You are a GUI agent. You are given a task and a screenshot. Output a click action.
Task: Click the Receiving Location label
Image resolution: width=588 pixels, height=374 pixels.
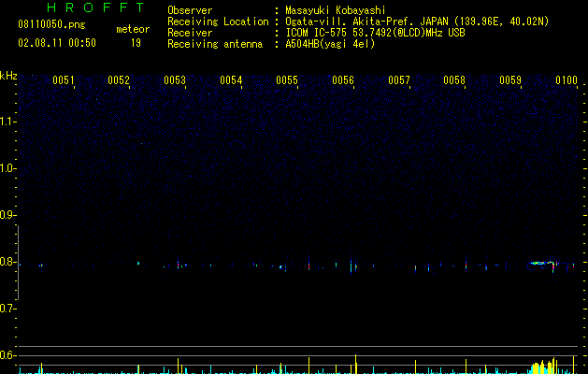coord(218,22)
